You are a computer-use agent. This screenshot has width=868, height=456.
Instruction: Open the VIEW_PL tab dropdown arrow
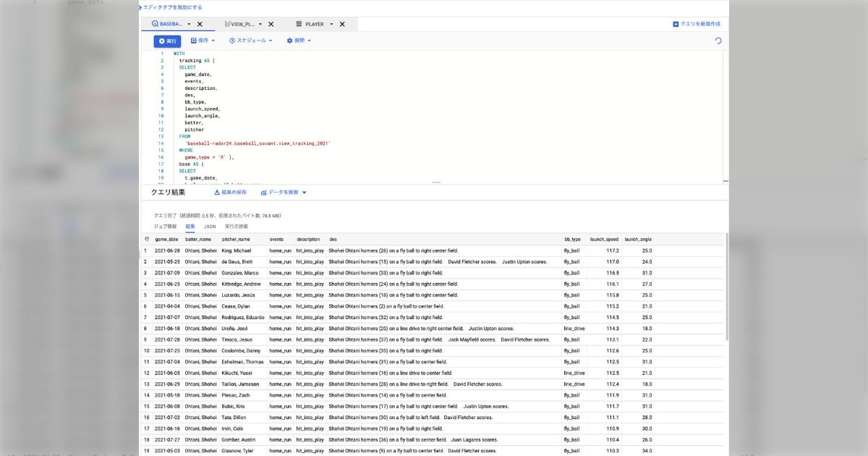click(x=260, y=24)
